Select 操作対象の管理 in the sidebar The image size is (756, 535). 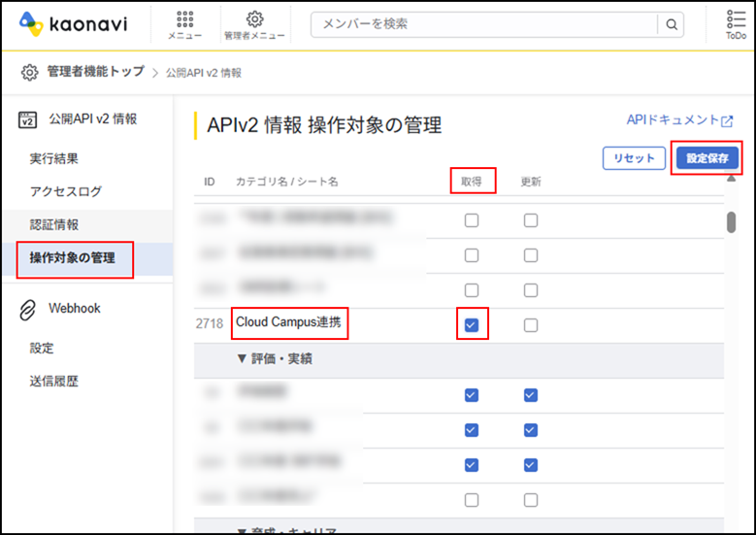coord(73,257)
